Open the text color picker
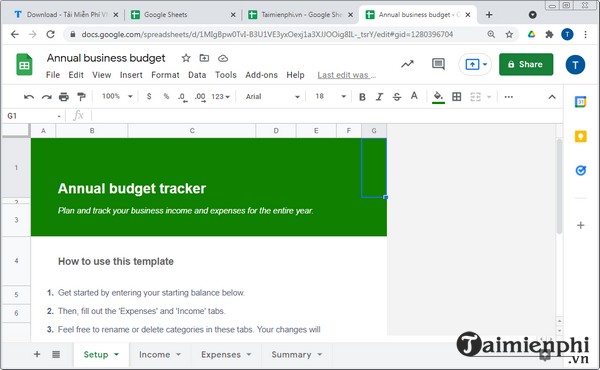Image resolution: width=600 pixels, height=370 pixels. (414, 96)
